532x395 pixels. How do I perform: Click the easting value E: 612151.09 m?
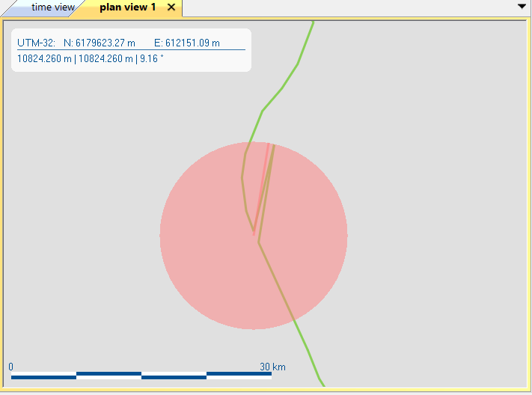tap(186, 43)
